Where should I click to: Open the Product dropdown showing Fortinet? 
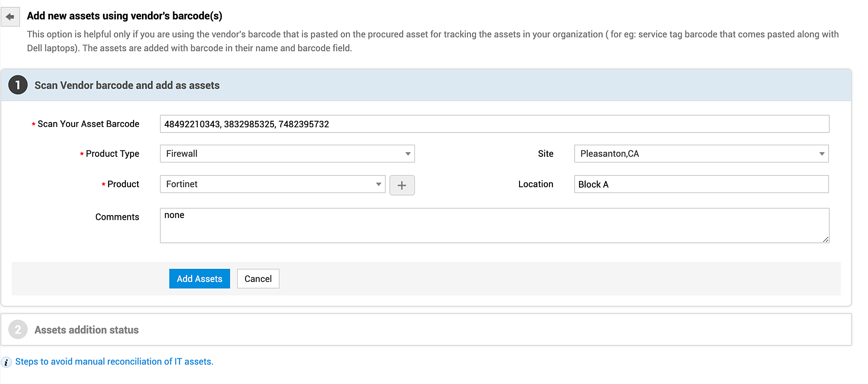pos(272,184)
